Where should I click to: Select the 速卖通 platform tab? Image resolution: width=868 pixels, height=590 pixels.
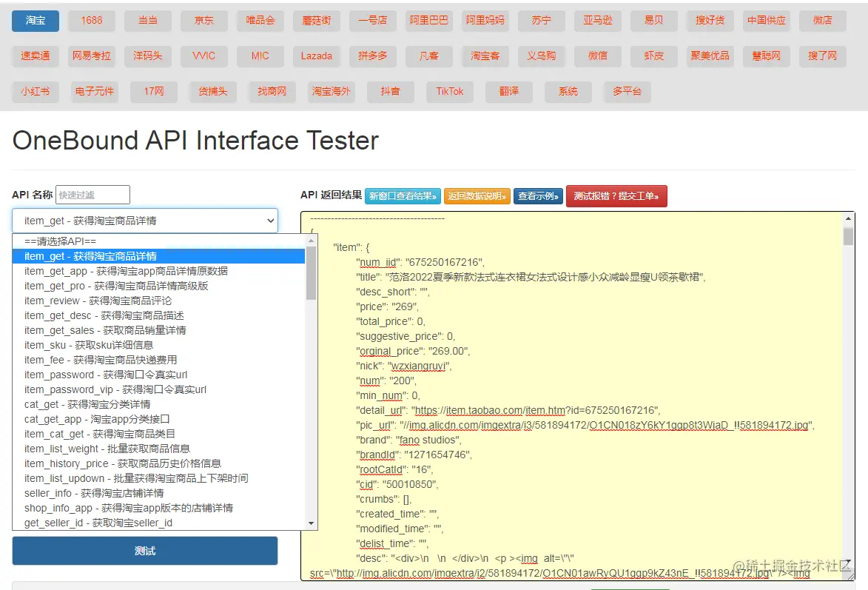[36, 56]
